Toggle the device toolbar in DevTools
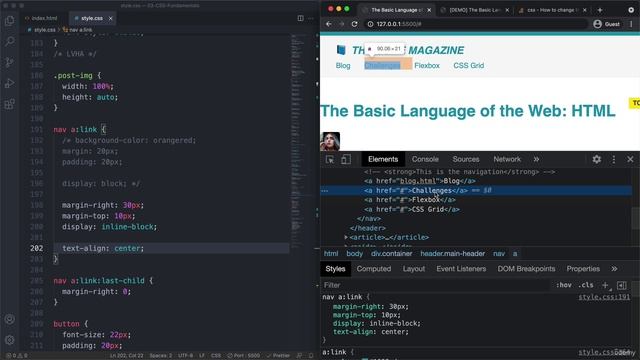The width and height of the screenshot is (640, 360). (x=346, y=160)
